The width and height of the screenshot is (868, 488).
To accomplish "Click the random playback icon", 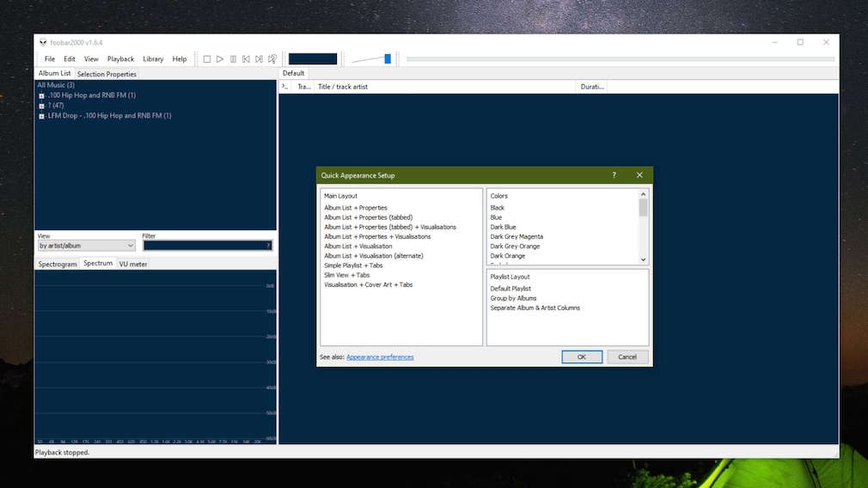I will coord(272,58).
